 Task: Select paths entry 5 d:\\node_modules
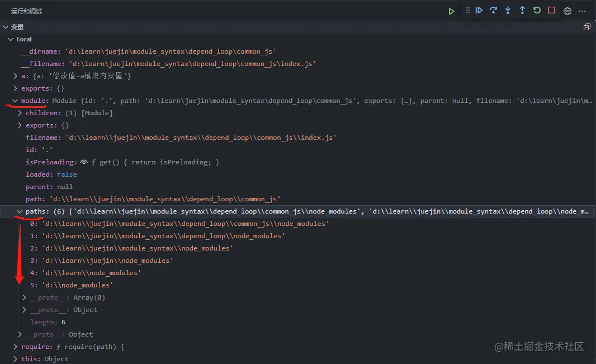click(x=298, y=285)
